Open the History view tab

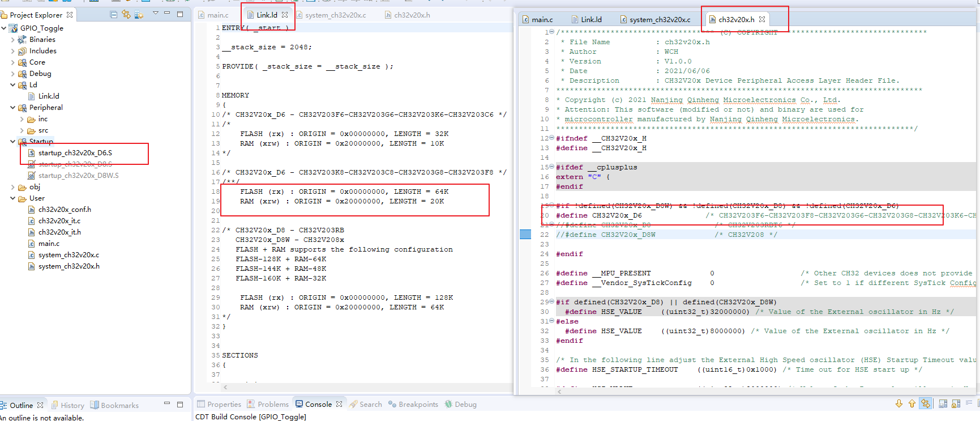pos(67,405)
